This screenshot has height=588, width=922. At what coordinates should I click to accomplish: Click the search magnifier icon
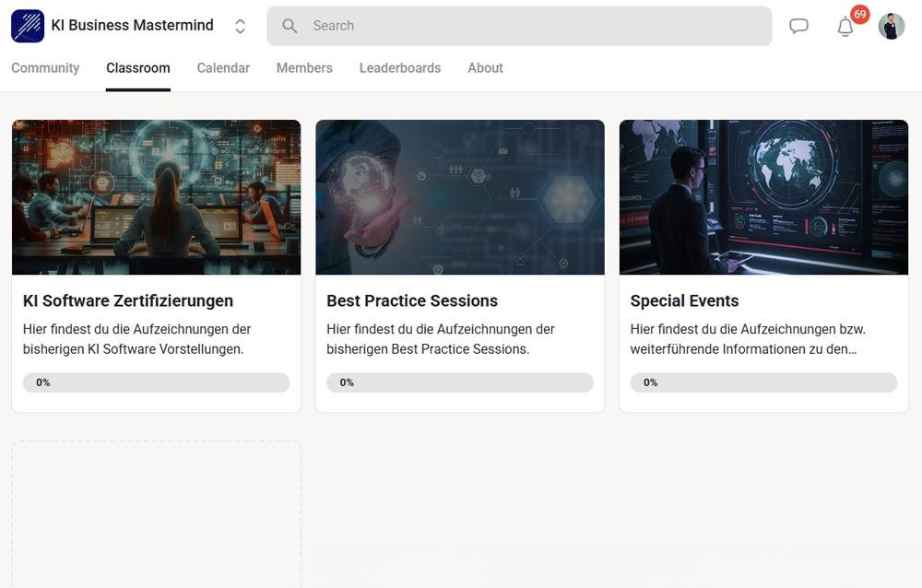point(290,26)
